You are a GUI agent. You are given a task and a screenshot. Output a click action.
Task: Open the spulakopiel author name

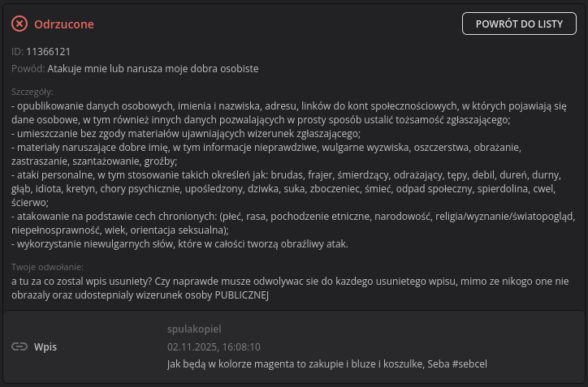pyautogui.click(x=193, y=329)
